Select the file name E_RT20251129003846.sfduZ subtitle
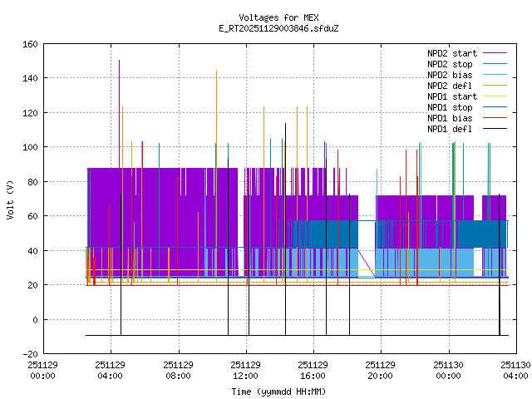 click(278, 28)
